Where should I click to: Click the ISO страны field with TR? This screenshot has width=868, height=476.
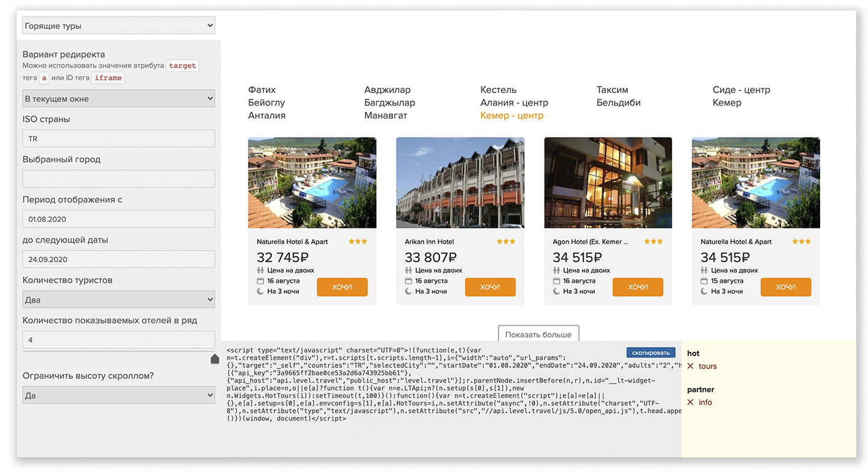(118, 139)
